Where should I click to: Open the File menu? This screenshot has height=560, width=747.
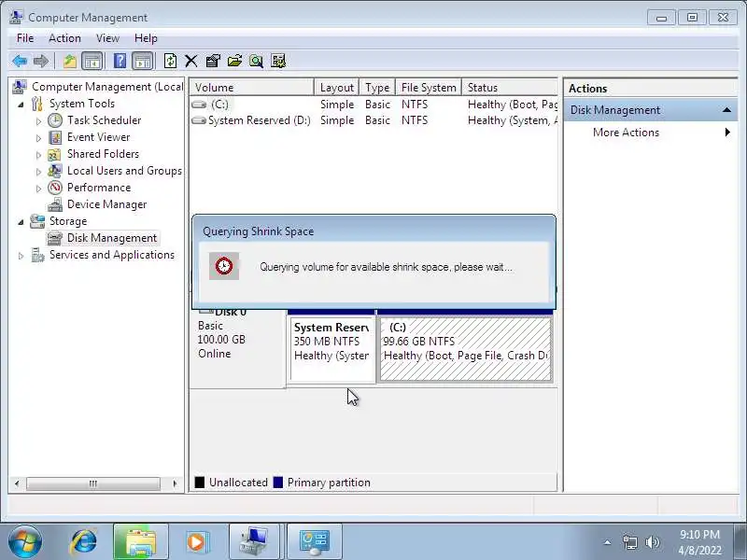click(25, 38)
